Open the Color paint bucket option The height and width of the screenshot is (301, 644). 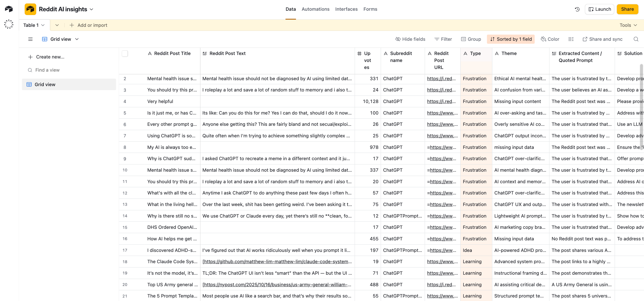(x=550, y=39)
